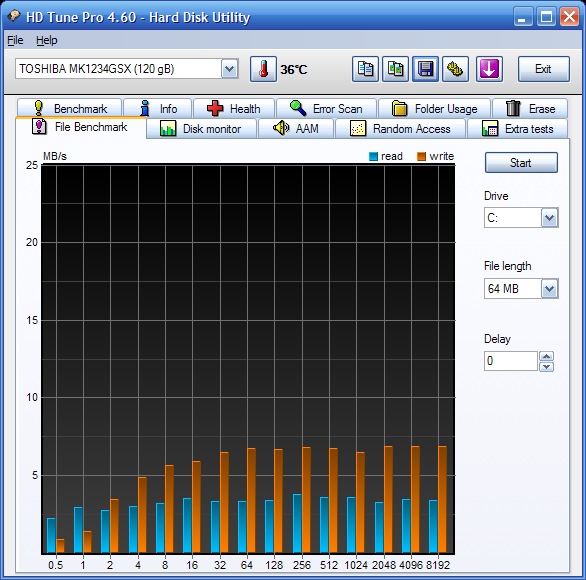Open the Health tab with red cross
This screenshot has width=586, height=580.
[x=234, y=109]
